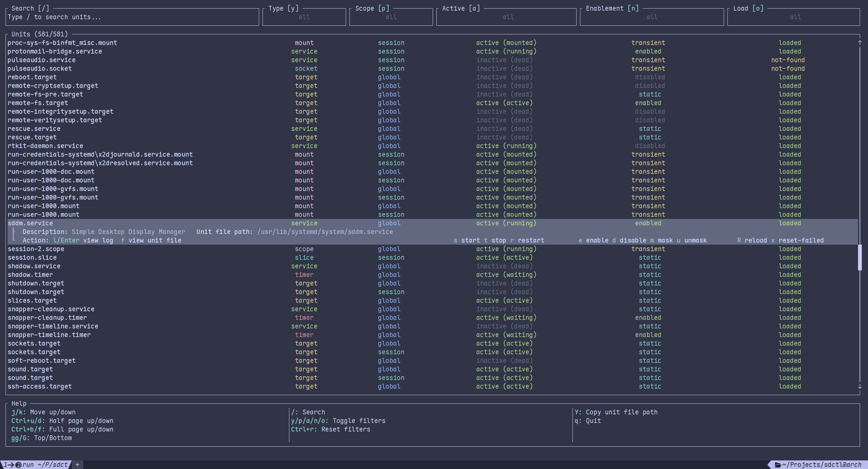The width and height of the screenshot is (868, 469).
Task: Select the shadow.timer row
Action: click(433, 275)
